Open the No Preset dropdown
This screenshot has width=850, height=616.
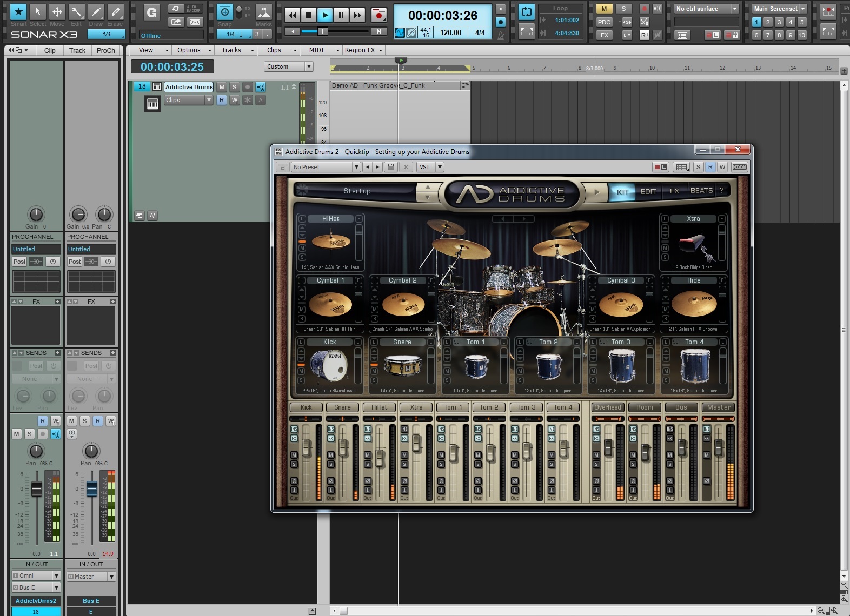click(326, 167)
